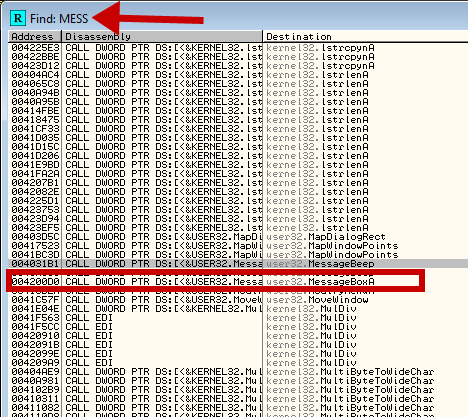Select the row at address 004207B1
Image resolution: width=468 pixels, height=417 pixels.
pyautogui.click(x=238, y=183)
